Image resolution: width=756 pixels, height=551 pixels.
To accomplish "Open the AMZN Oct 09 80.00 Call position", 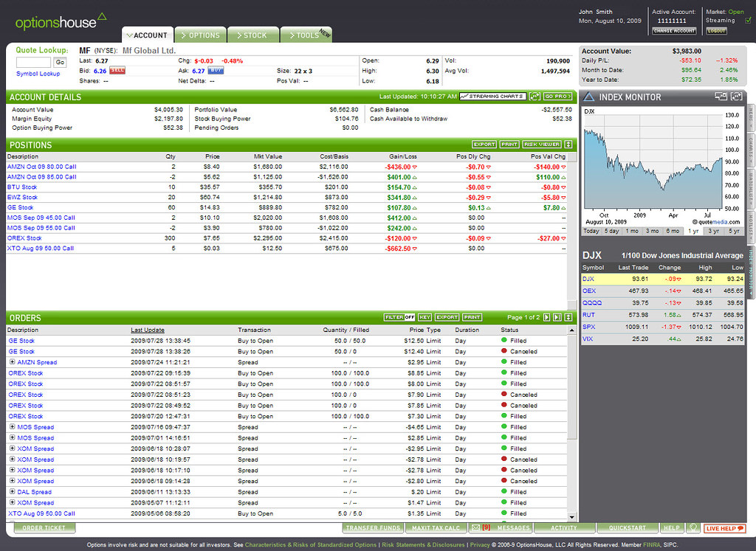I will click(43, 167).
